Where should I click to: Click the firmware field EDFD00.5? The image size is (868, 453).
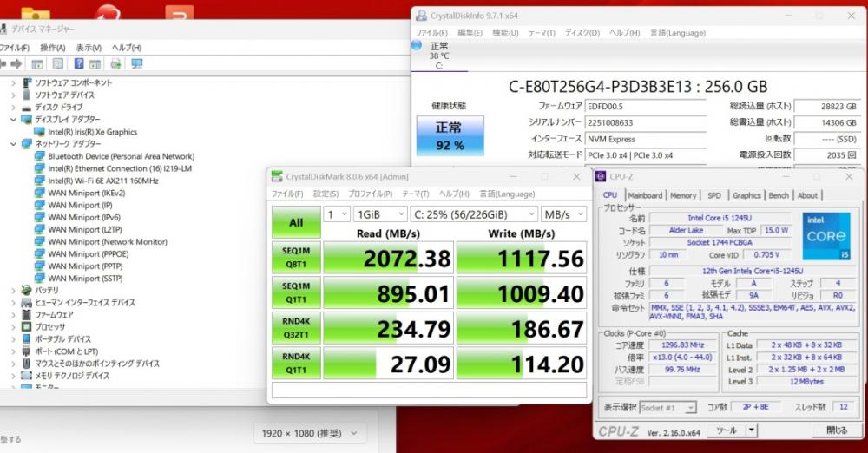(646, 107)
